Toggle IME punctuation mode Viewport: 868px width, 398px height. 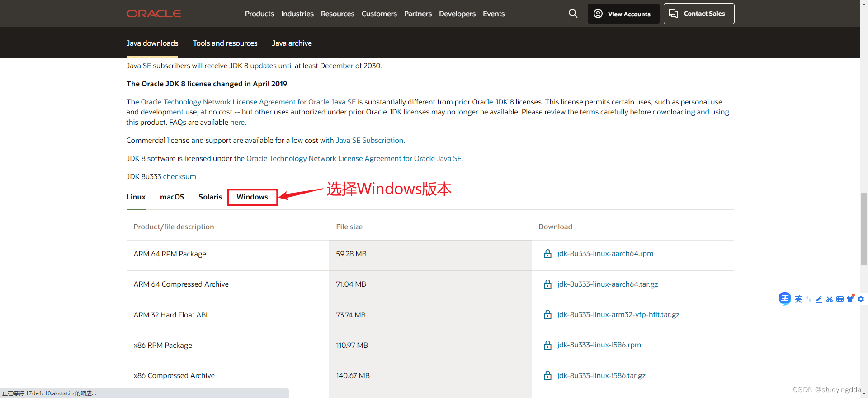(808, 299)
